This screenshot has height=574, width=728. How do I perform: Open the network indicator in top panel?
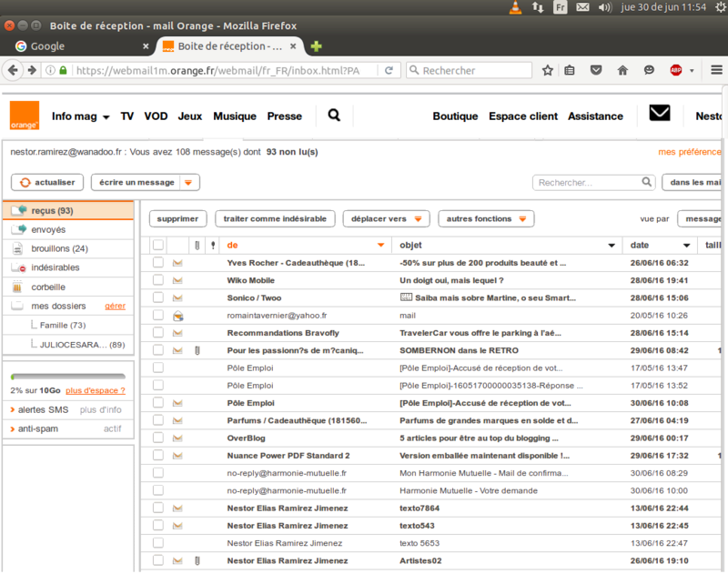pyautogui.click(x=538, y=7)
